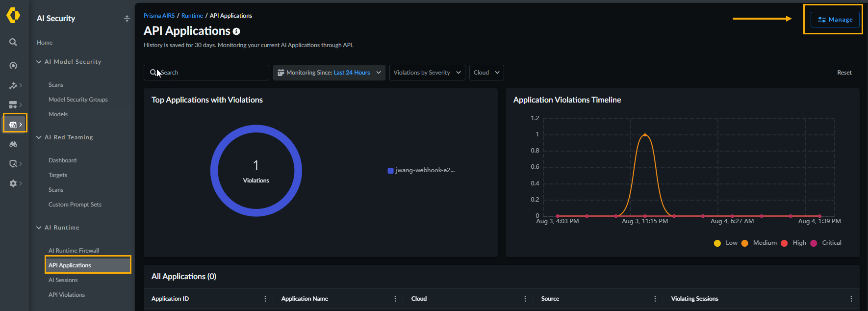Open the Red Teaming Dashboard

(62, 160)
